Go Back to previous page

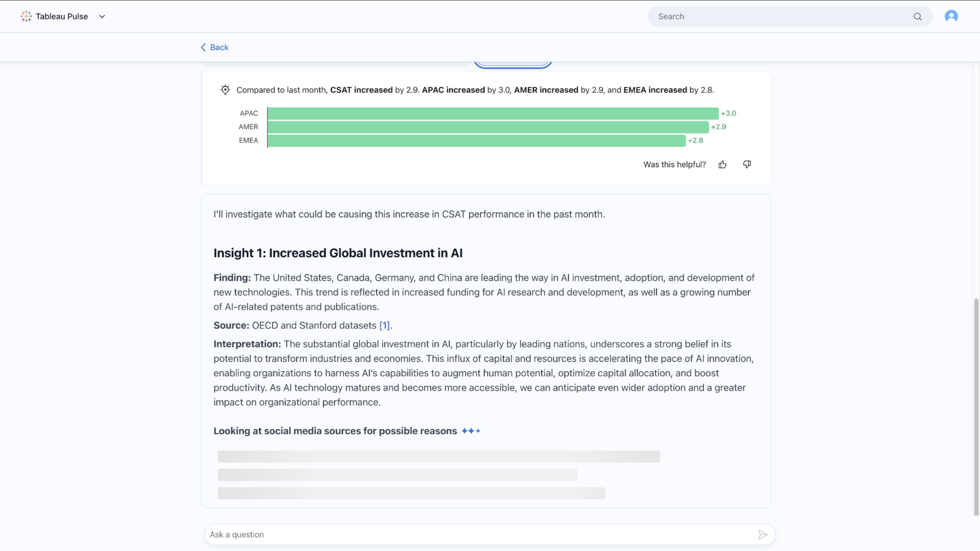click(219, 47)
